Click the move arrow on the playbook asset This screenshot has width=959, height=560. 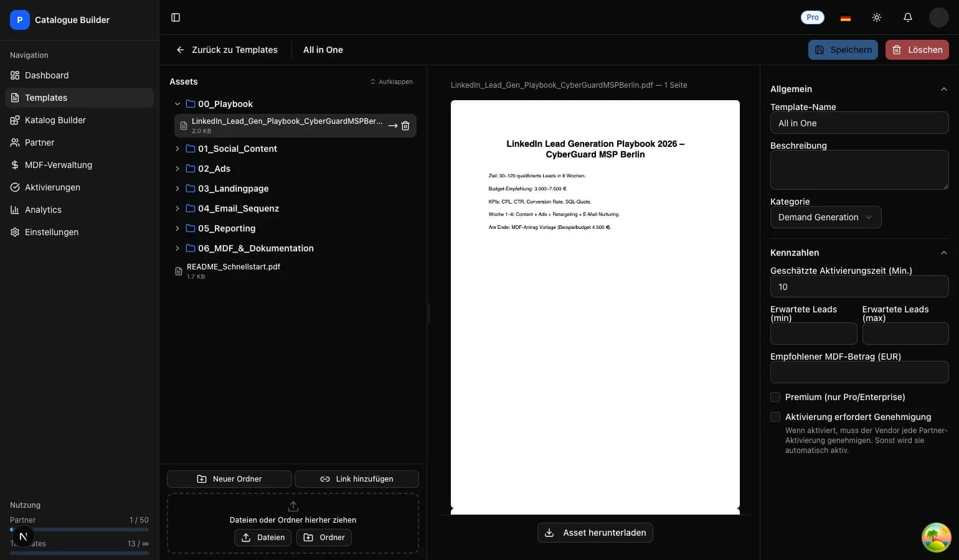point(392,126)
